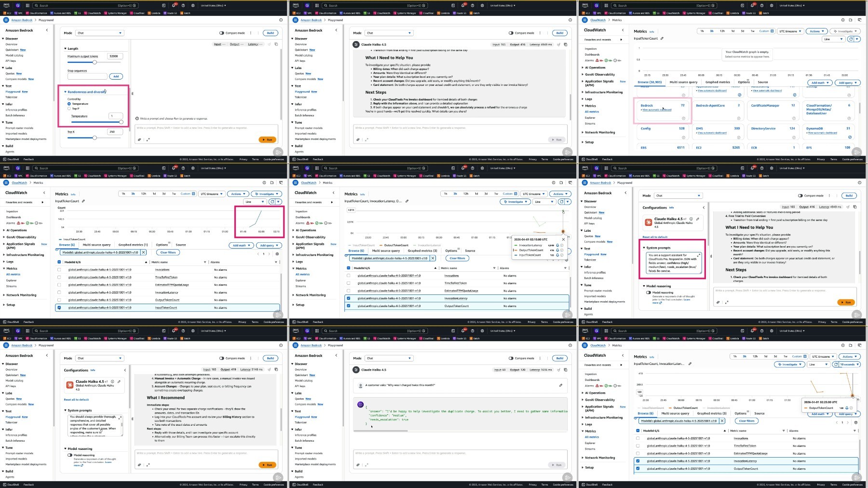Open View automatic dashboard link under Bedrock
Image resolution: width=868 pixels, height=488 pixels.
click(x=656, y=110)
